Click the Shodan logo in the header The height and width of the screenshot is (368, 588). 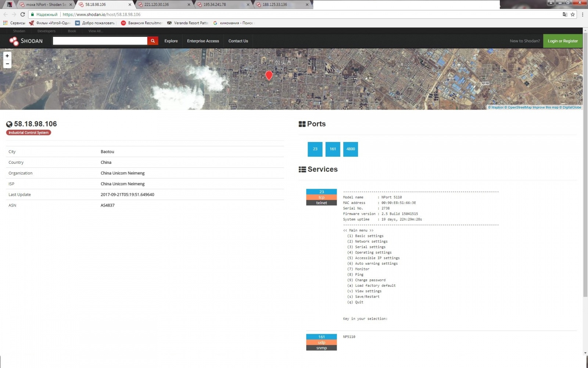click(x=26, y=41)
